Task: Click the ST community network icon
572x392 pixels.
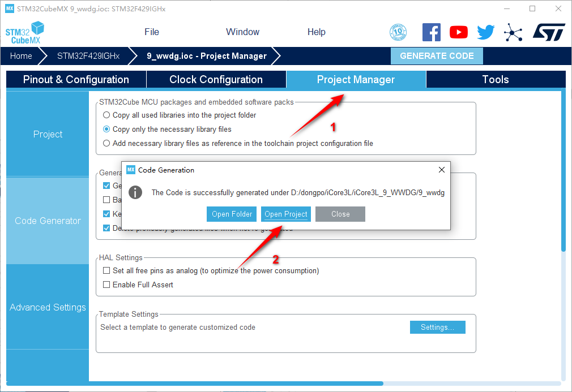Action: pyautogui.click(x=513, y=32)
